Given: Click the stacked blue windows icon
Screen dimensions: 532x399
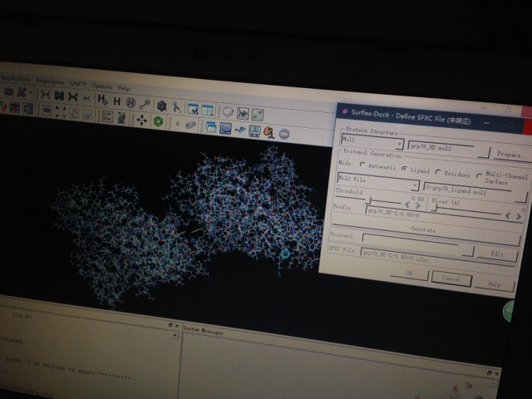Looking at the screenshot, I should tap(210, 127).
